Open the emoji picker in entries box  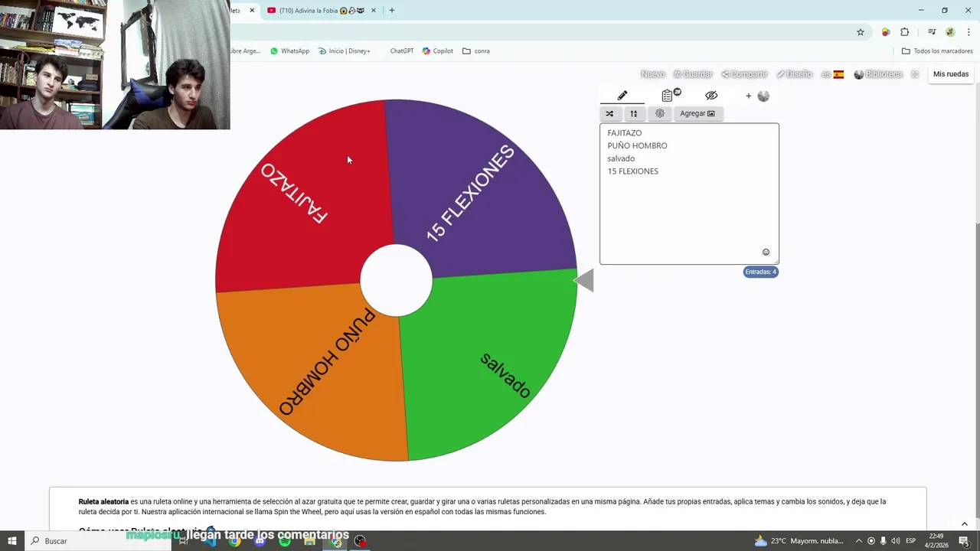pos(766,253)
